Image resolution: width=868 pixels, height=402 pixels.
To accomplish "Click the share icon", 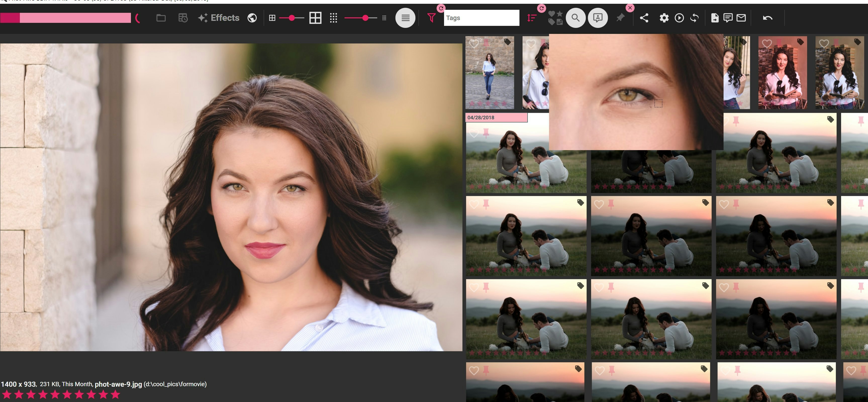I will tap(644, 18).
